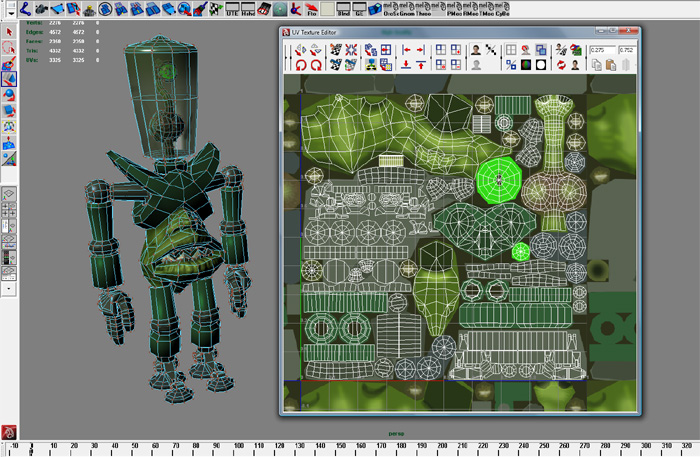Click the paint brush shelf icon

tap(200, 8)
